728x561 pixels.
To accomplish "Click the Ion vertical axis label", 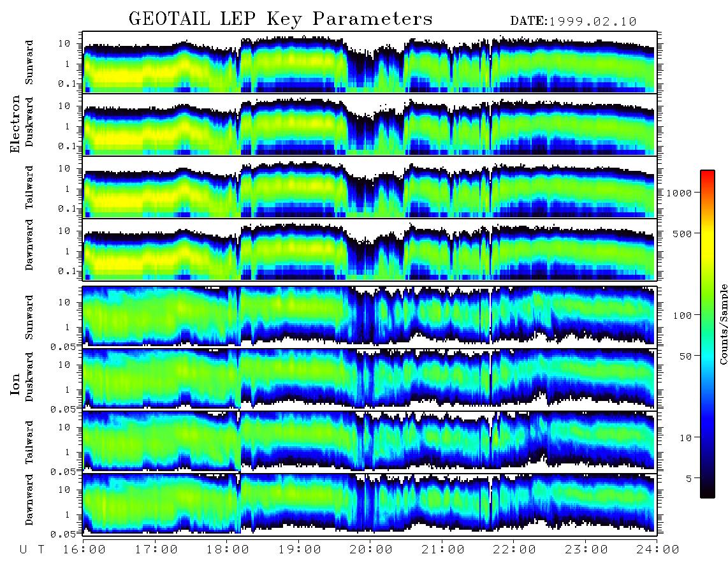I will click(x=15, y=384).
